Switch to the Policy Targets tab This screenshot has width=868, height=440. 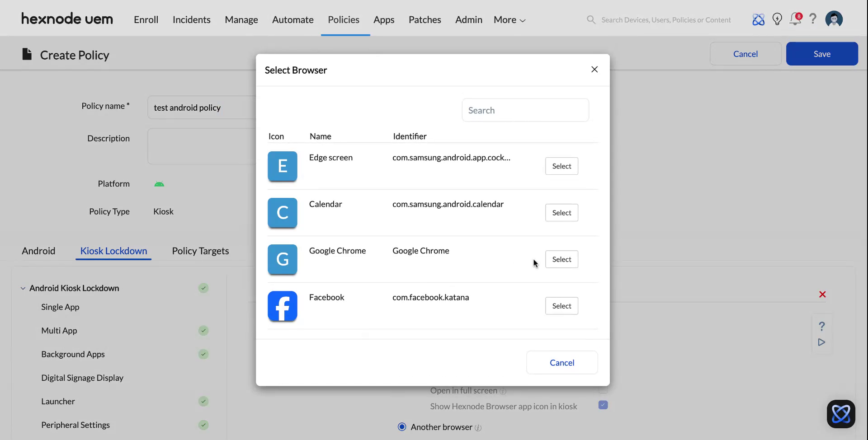coord(200,251)
